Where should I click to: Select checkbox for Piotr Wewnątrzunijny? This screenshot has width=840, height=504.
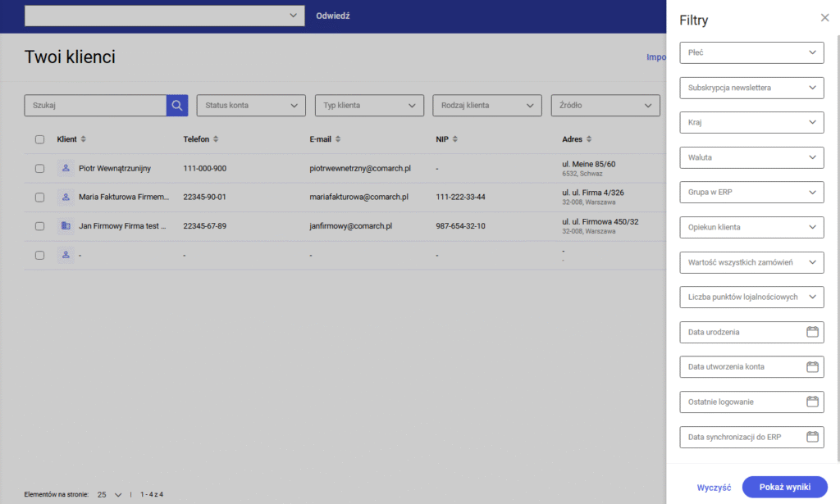tap(39, 169)
